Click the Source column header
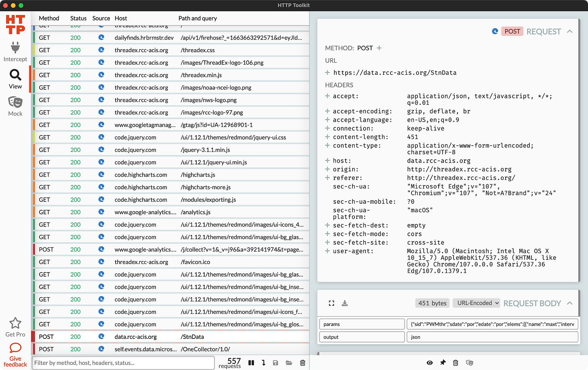The height and width of the screenshot is (370, 588). pos(101,18)
